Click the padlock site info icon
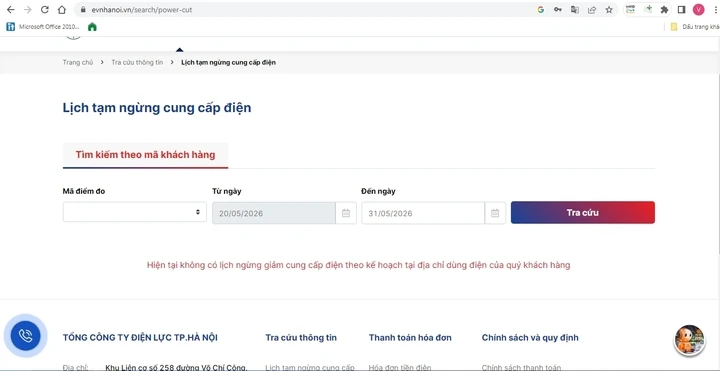The width and height of the screenshot is (720, 371). tap(82, 10)
